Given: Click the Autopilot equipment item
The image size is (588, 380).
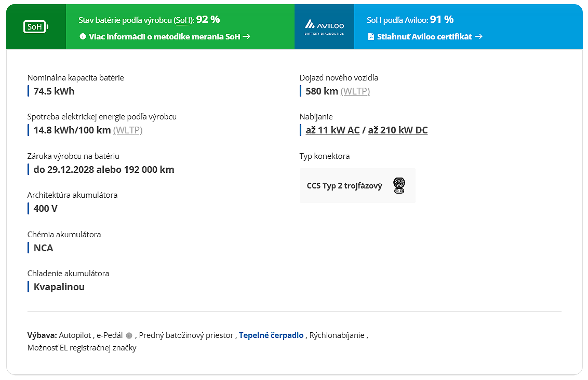Looking at the screenshot, I should point(75,335).
